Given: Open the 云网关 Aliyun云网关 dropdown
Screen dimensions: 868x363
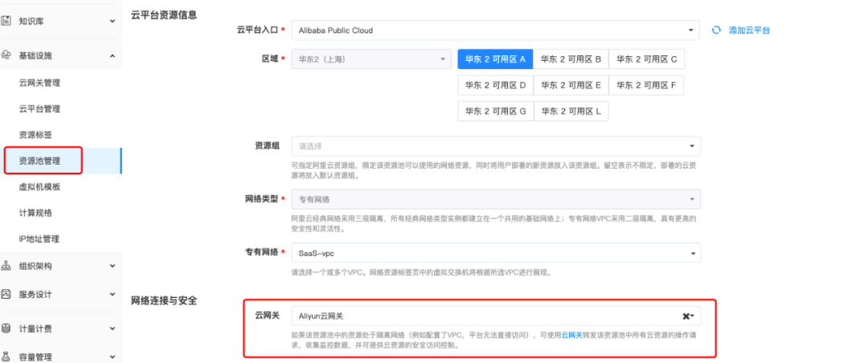Looking at the screenshot, I should pos(495,316).
